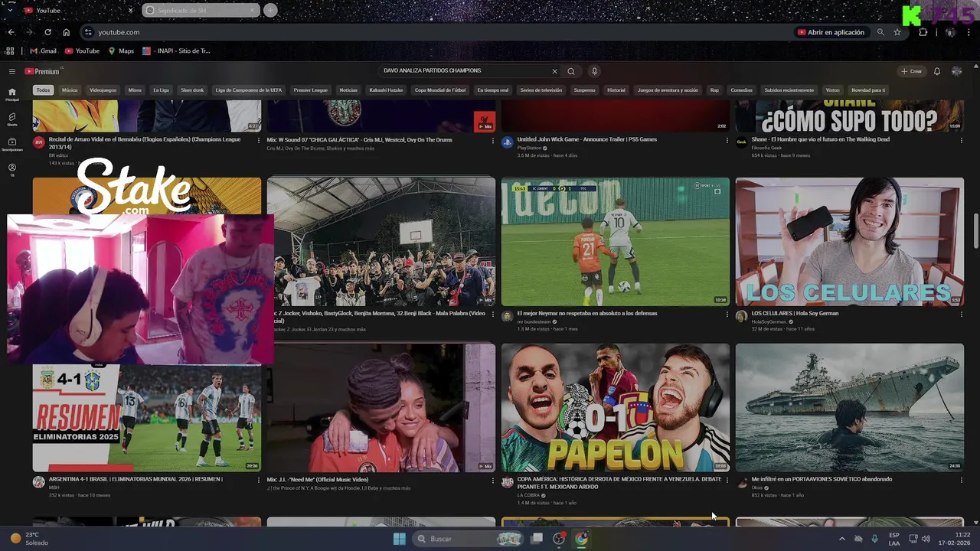Open the browser home page
980x551 pixels.
[67, 32]
